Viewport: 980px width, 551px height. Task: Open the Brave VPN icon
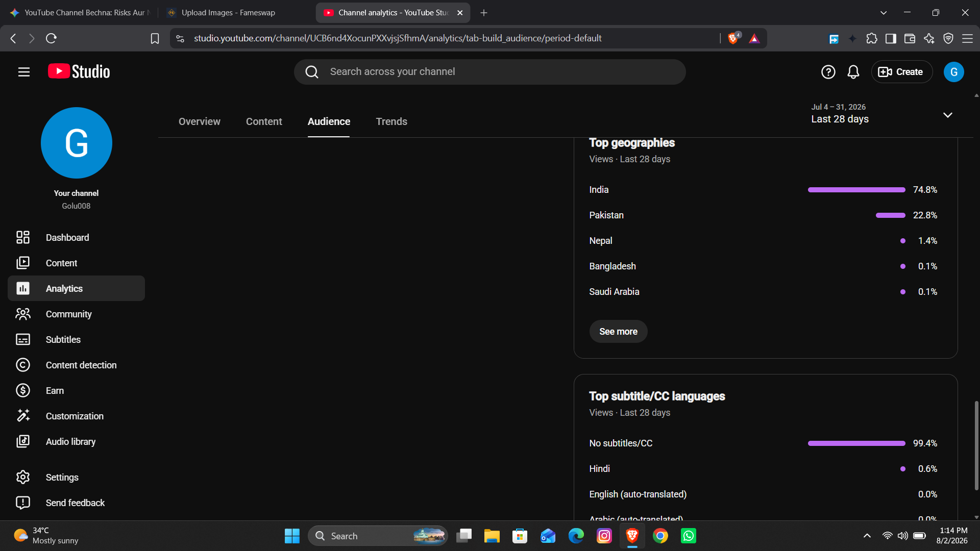[948, 38]
